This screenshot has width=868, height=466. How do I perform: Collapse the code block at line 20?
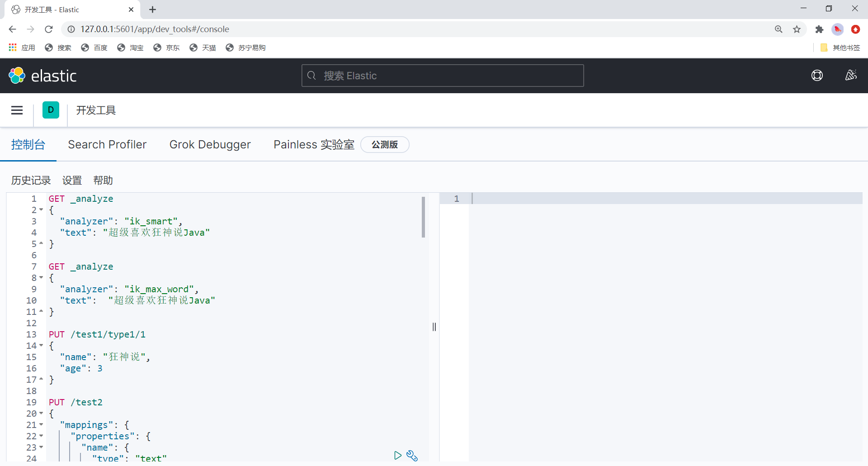41,414
